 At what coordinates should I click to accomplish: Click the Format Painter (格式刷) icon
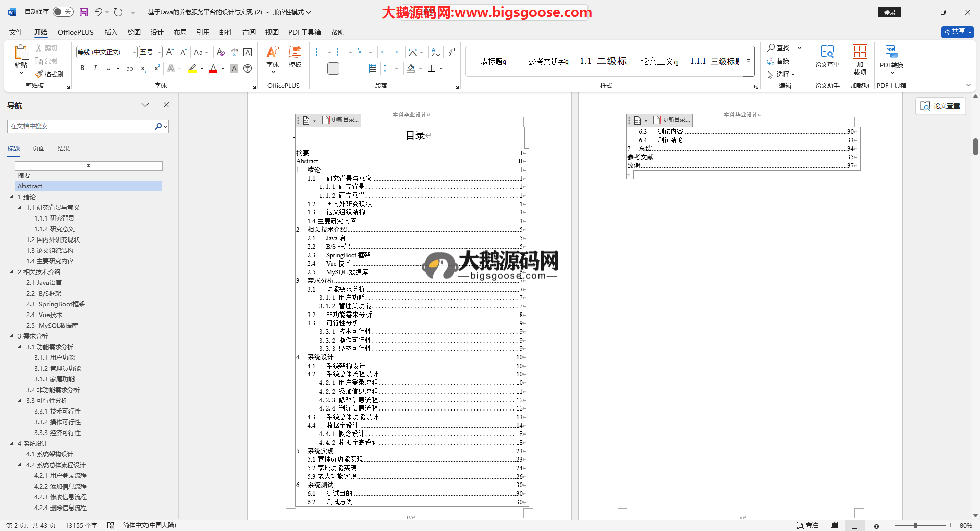click(x=49, y=74)
